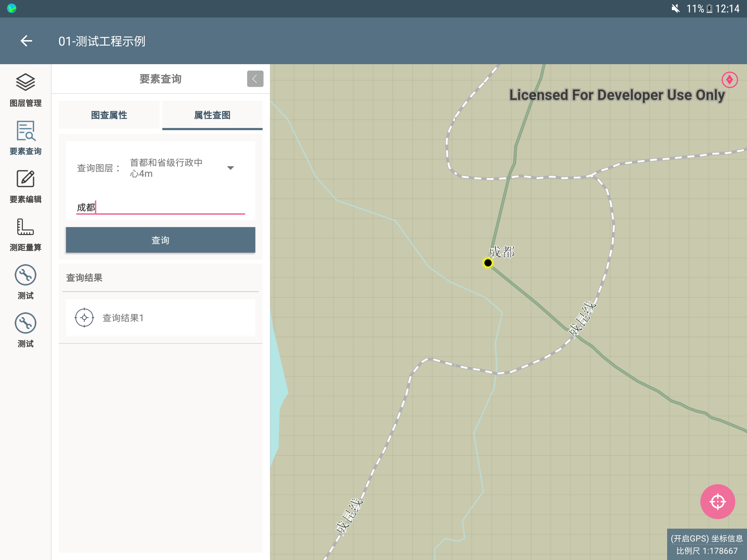Click the text field containing 成都
This screenshot has width=747, height=560.
[160, 207]
